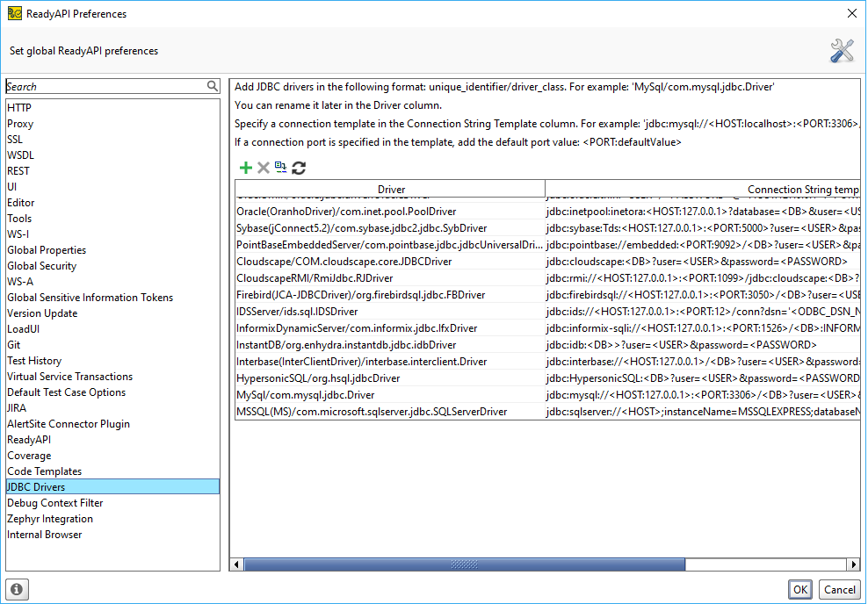Add a new JDBC driver with the green plus
This screenshot has width=868, height=604.
pos(245,169)
